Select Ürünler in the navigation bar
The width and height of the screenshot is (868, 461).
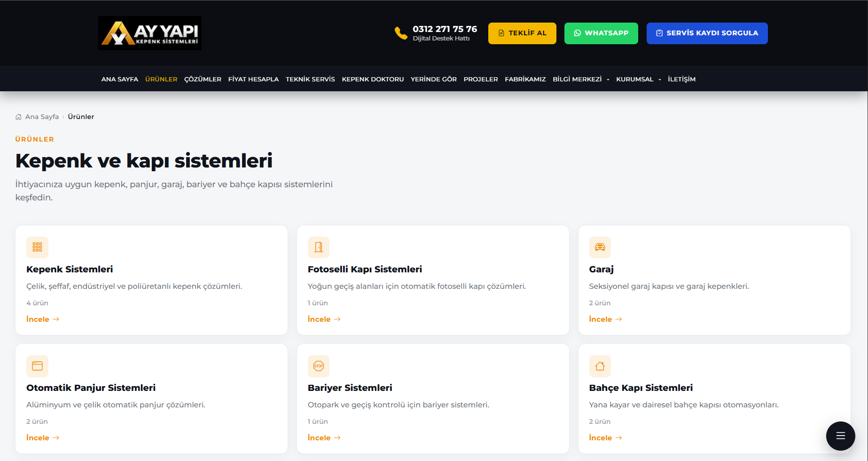pyautogui.click(x=161, y=79)
